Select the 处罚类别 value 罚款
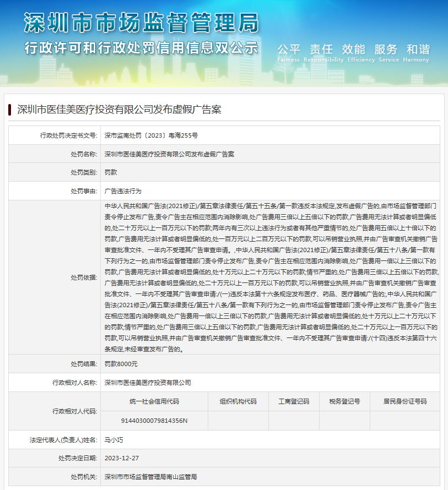Screen dimensions: 448x490 pyautogui.click(x=111, y=172)
